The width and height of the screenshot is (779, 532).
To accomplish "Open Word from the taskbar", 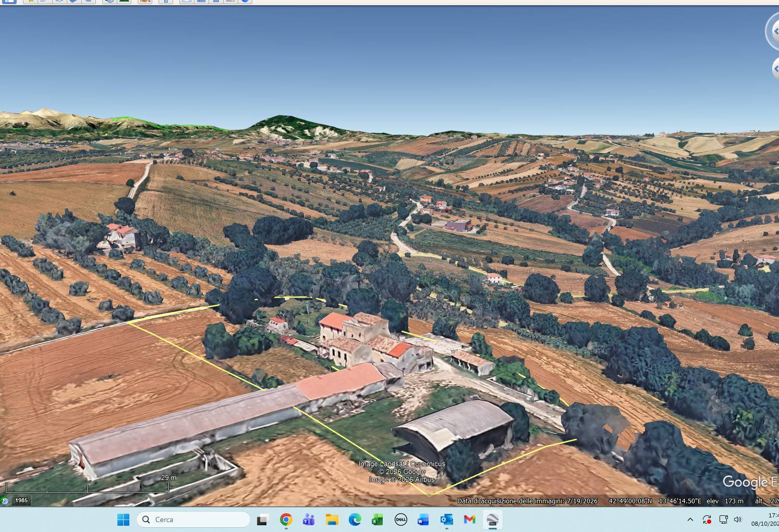I will point(423,519).
